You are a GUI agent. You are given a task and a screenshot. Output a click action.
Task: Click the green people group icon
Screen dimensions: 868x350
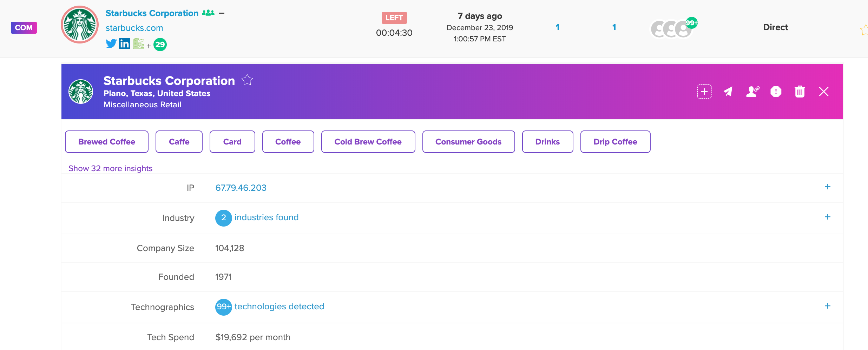tap(208, 13)
